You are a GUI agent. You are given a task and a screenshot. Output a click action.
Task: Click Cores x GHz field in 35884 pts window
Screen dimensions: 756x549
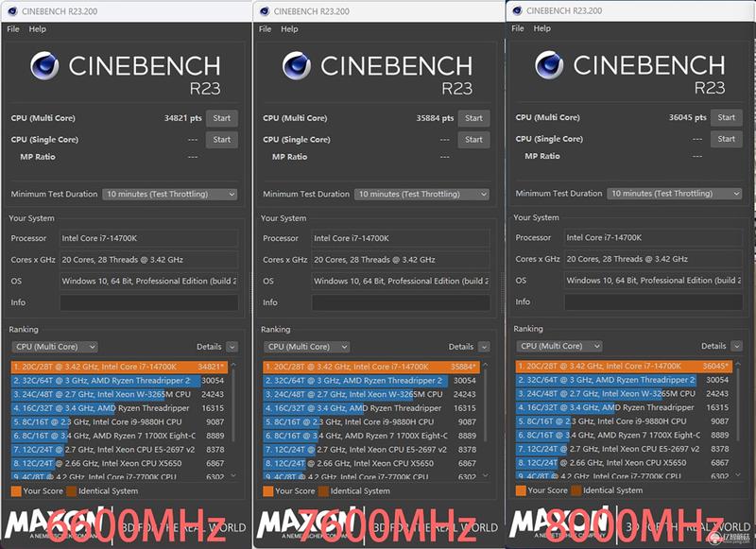click(401, 260)
